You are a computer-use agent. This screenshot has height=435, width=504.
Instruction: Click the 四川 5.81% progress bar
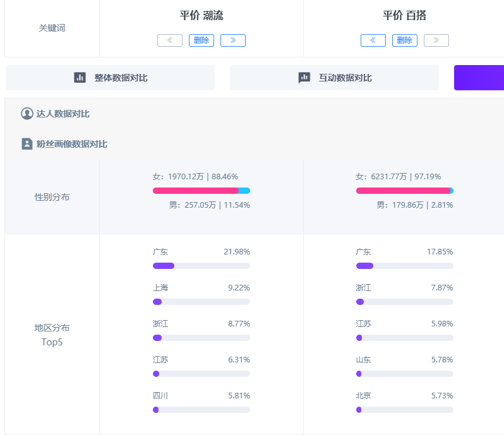(x=201, y=410)
